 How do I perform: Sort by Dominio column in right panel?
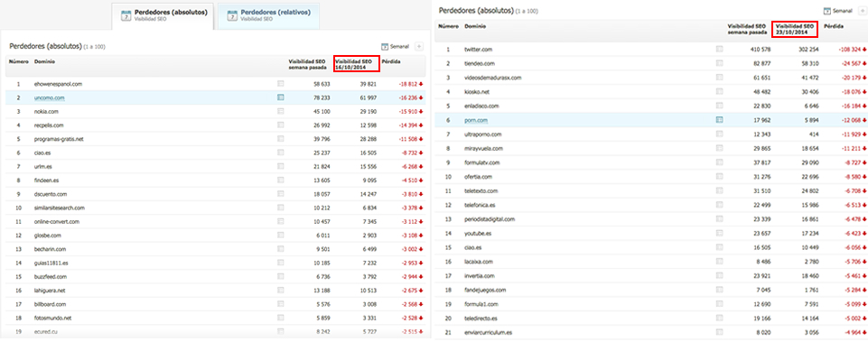(x=474, y=26)
